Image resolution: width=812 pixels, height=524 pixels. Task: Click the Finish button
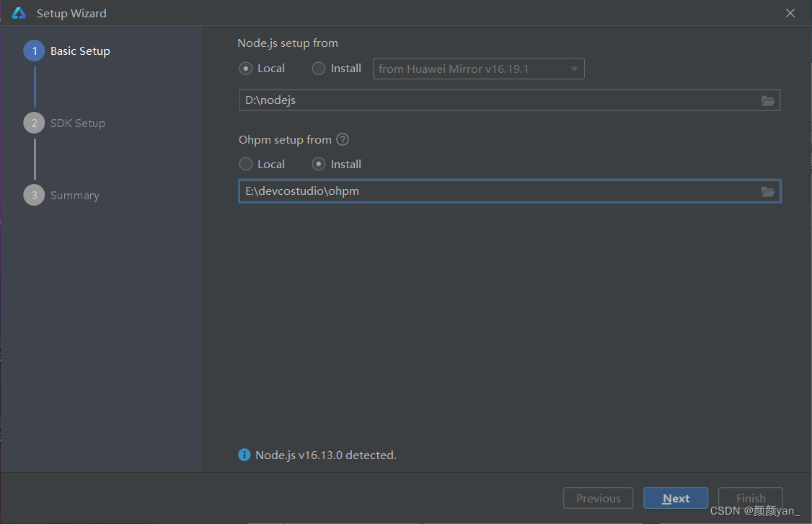point(751,498)
